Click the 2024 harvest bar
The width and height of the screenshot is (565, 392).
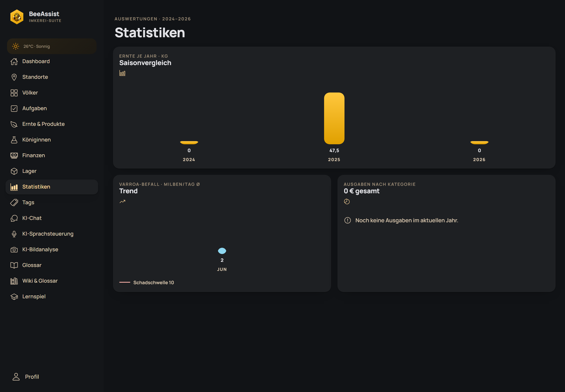(x=189, y=142)
